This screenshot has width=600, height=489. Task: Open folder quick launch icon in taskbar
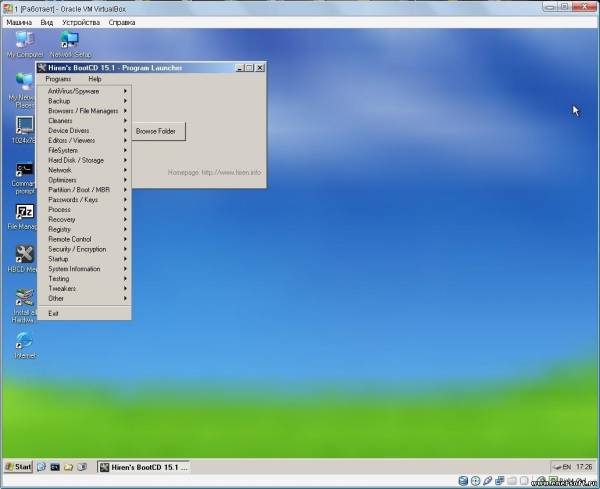coord(68,467)
